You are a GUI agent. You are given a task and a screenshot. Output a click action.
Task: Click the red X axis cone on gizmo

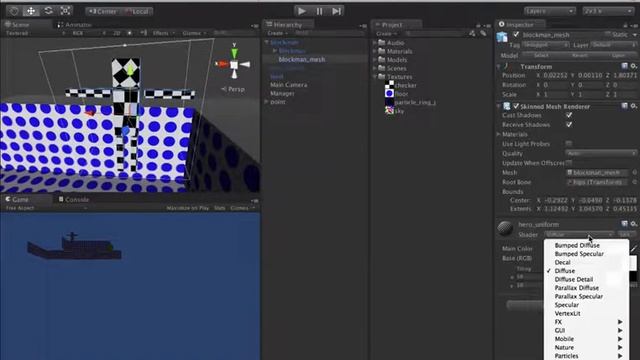coord(223,64)
